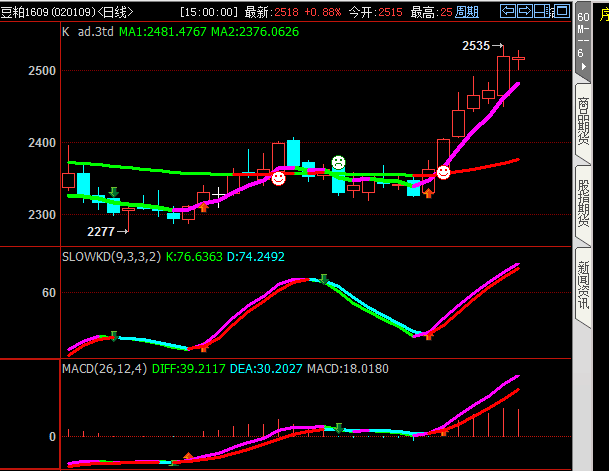Click the 2500 price axis label

click(x=42, y=71)
